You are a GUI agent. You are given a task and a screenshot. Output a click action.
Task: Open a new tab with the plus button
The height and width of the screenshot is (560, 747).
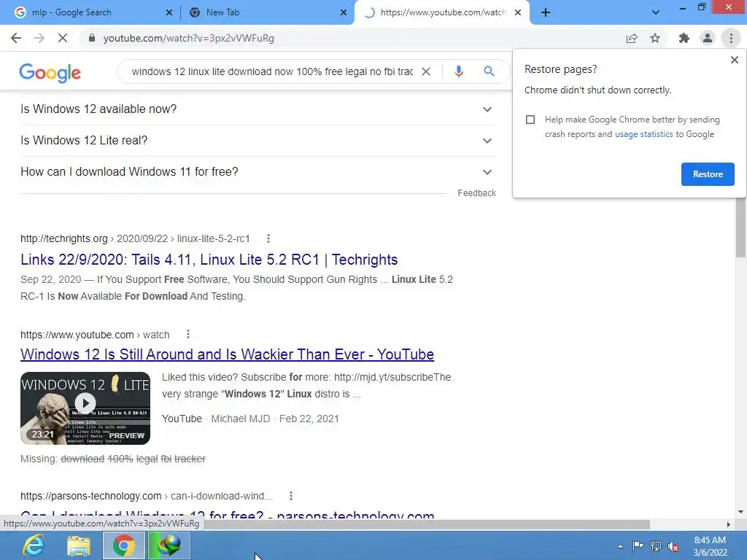546,12
